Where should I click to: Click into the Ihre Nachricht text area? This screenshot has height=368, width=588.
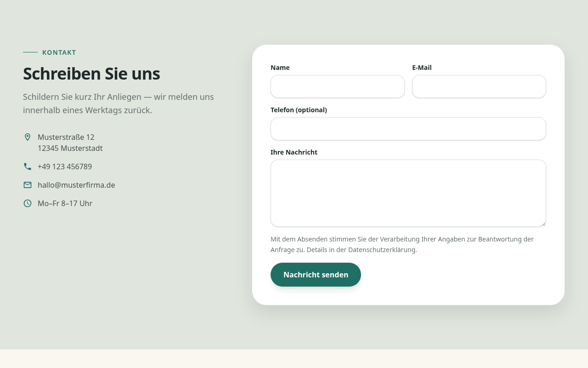[x=408, y=193]
